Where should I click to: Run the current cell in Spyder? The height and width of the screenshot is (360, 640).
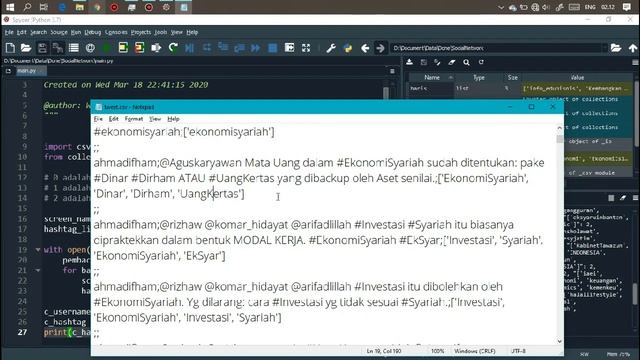[123, 48]
